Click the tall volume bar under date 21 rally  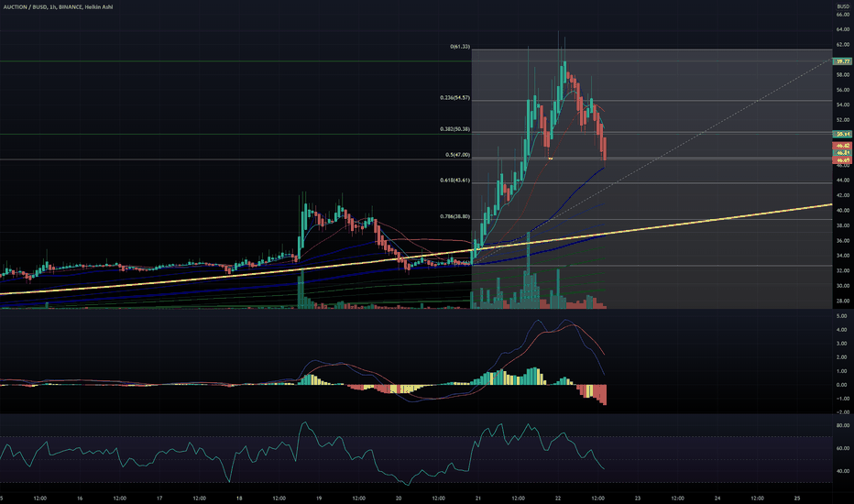click(528, 270)
